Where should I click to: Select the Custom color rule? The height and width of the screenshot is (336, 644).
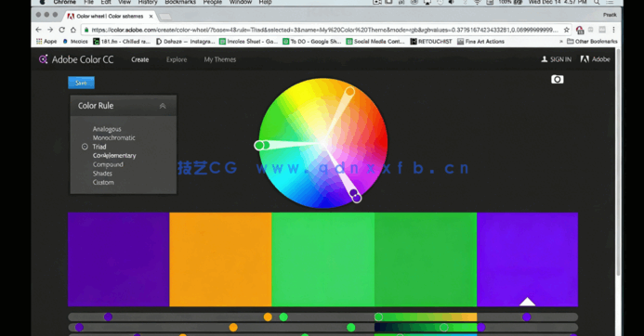coord(103,182)
